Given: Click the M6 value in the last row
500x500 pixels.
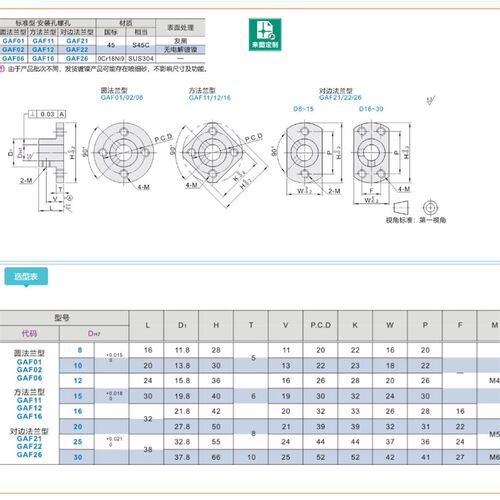Looking at the screenshot, I should click(494, 457).
